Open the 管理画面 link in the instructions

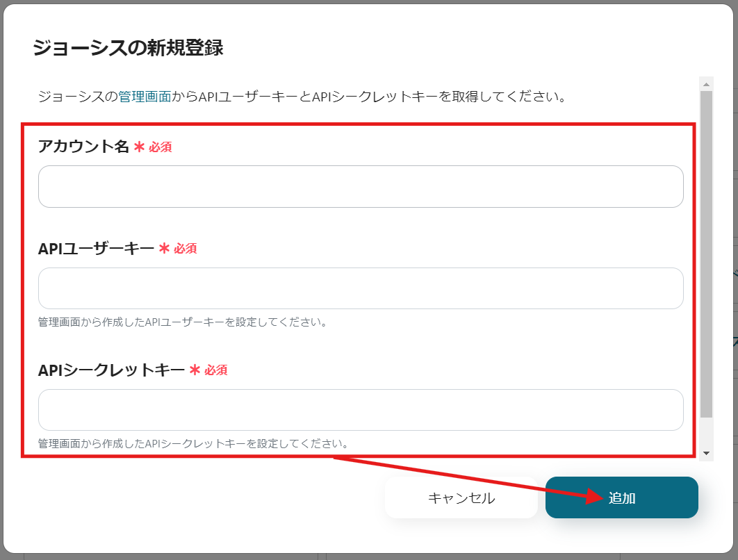145,97
